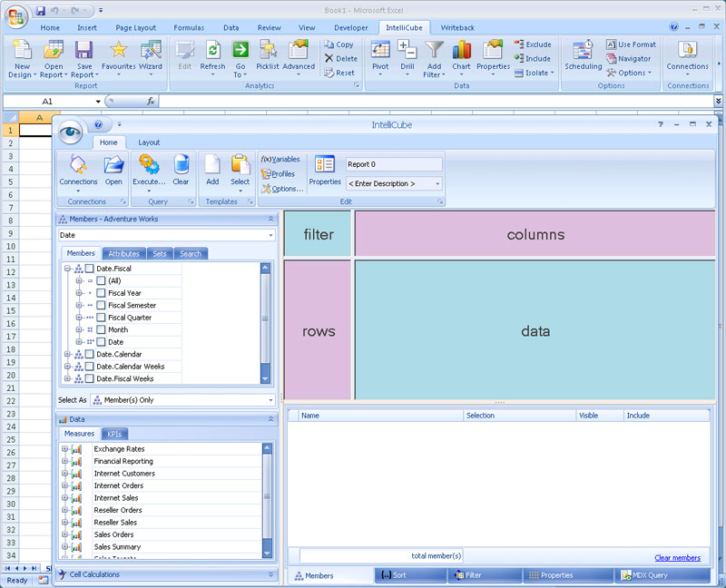
Task: Collapse the Members - Adventure Works panel
Action: click(270, 219)
